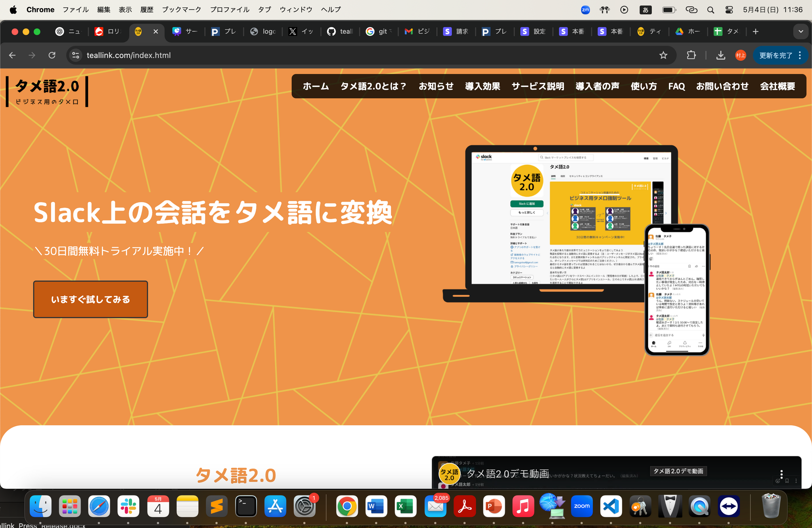
Task: Click the browser forward arrow
Action: coord(32,55)
